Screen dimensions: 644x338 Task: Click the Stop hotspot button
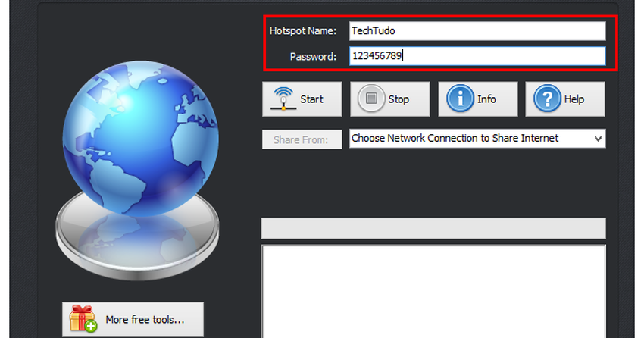[x=389, y=99]
